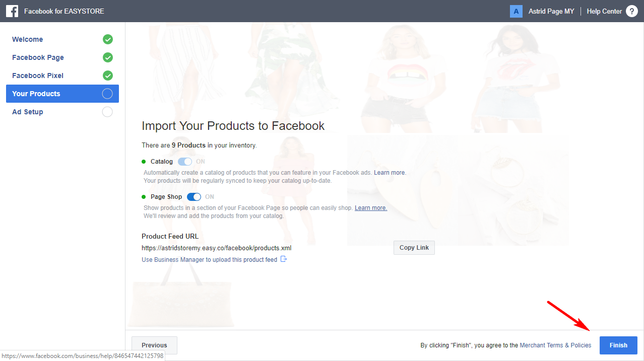The width and height of the screenshot is (644, 361).
Task: Select the Your Products step
Action: coord(62,94)
